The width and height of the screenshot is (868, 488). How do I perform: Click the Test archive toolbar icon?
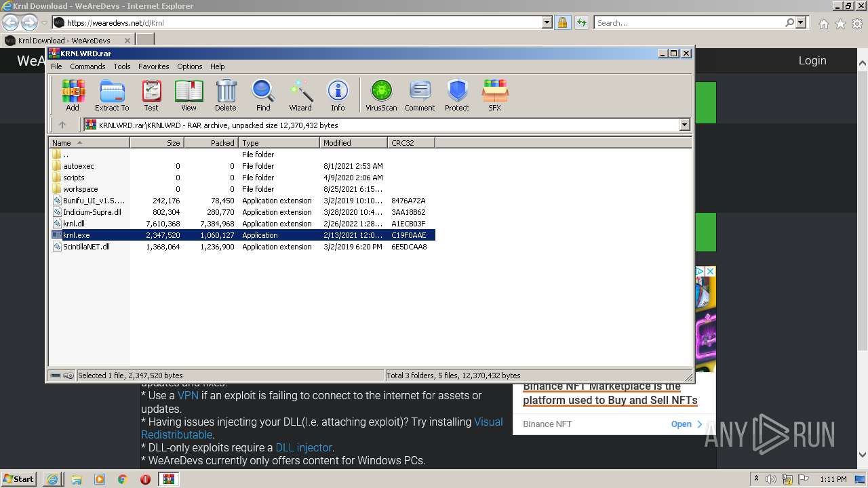[151, 95]
